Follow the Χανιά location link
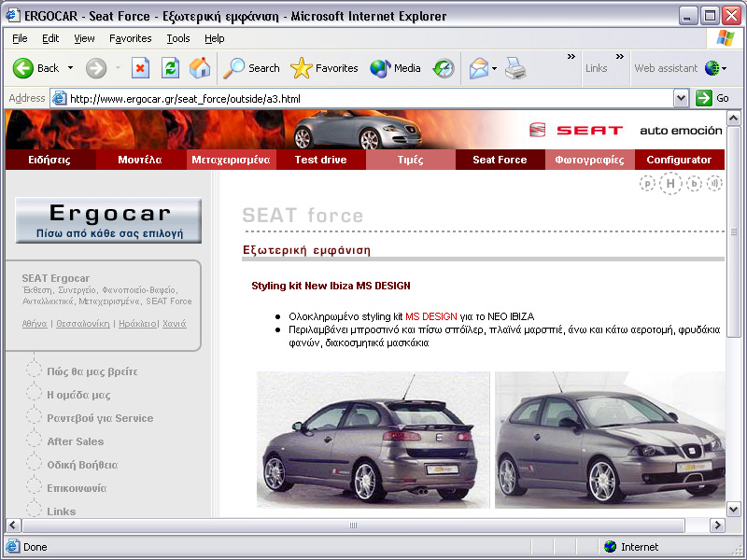The height and width of the screenshot is (560, 747). (175, 324)
